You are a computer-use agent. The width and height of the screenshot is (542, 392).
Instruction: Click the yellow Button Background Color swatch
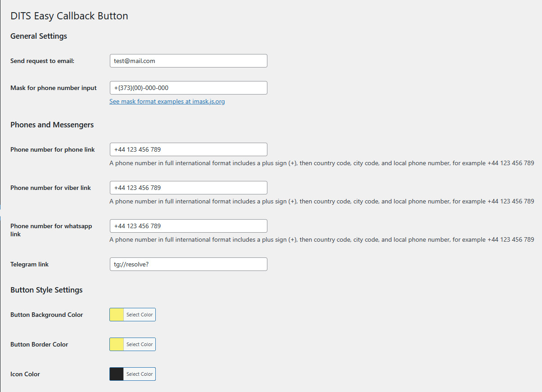tap(116, 314)
